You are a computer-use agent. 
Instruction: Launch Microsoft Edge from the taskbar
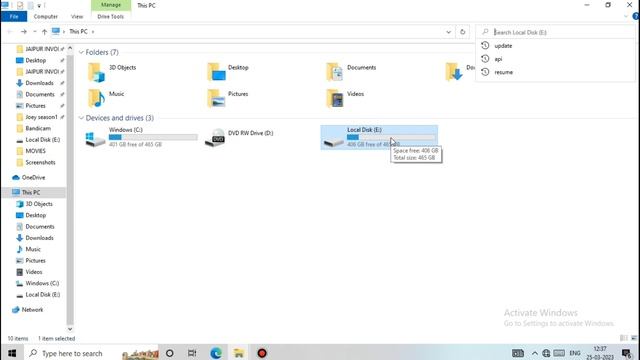[216, 353]
